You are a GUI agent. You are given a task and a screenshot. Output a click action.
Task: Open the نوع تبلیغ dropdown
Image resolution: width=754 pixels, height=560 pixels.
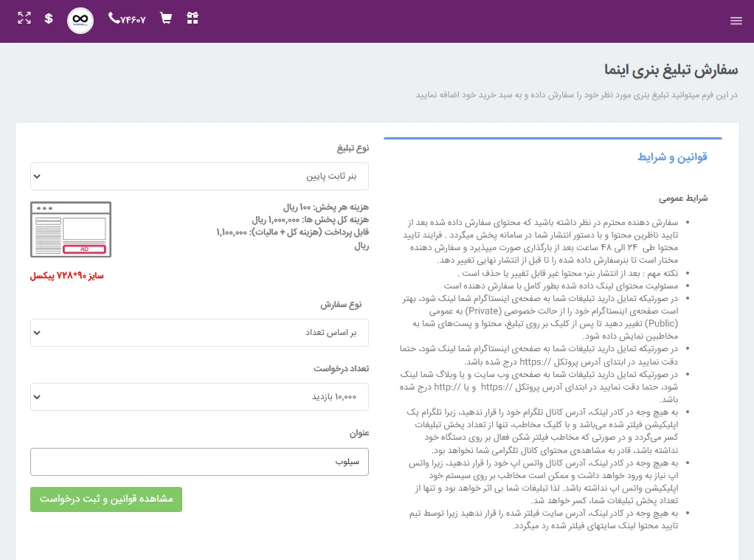199,176
